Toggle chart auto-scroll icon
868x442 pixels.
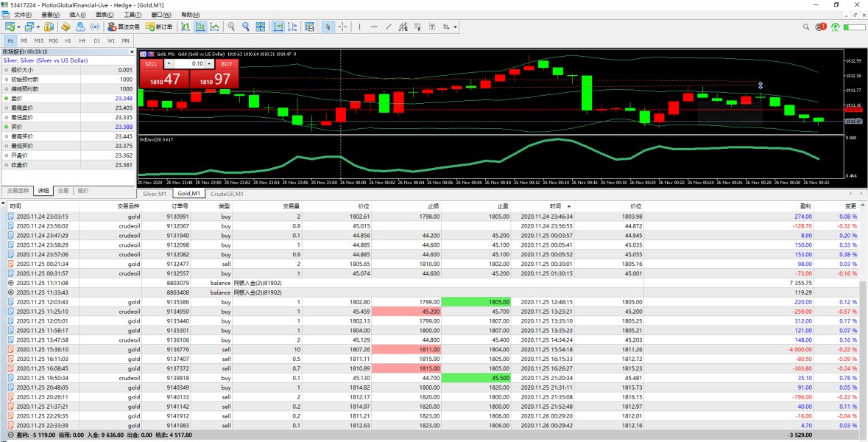278,27
